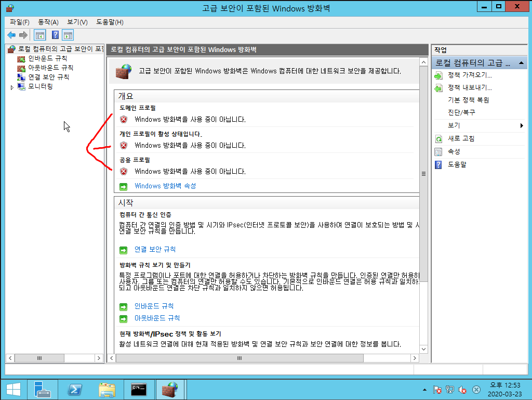The height and width of the screenshot is (400, 532).
Task: Click the firewall brick globe icon in overview header
Action: tap(124, 71)
